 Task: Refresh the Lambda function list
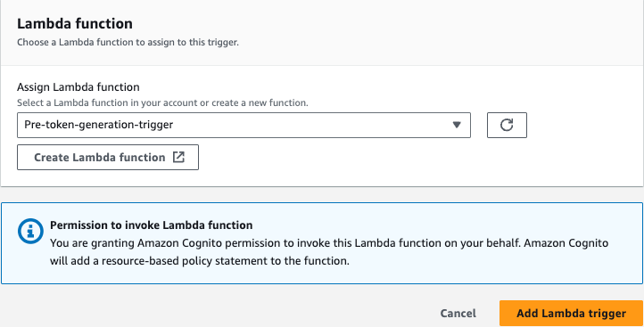tap(507, 125)
